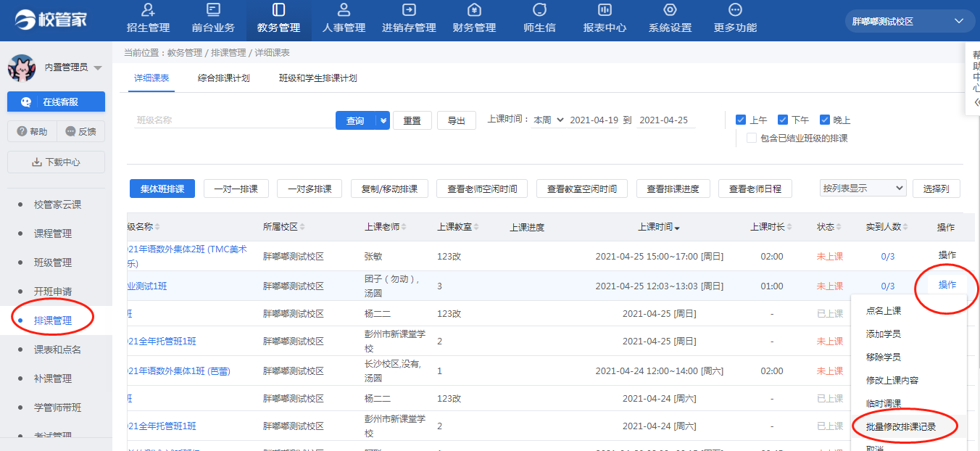This screenshot has width=980, height=451.
Task: Open the campus selector 胖嘟嘟测试校区 dropdown
Action: 909,22
